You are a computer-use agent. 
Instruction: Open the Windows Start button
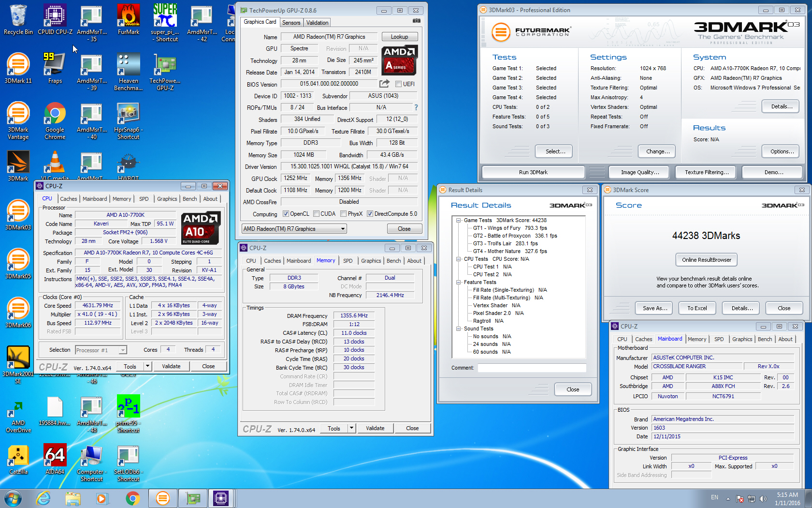pos(12,498)
